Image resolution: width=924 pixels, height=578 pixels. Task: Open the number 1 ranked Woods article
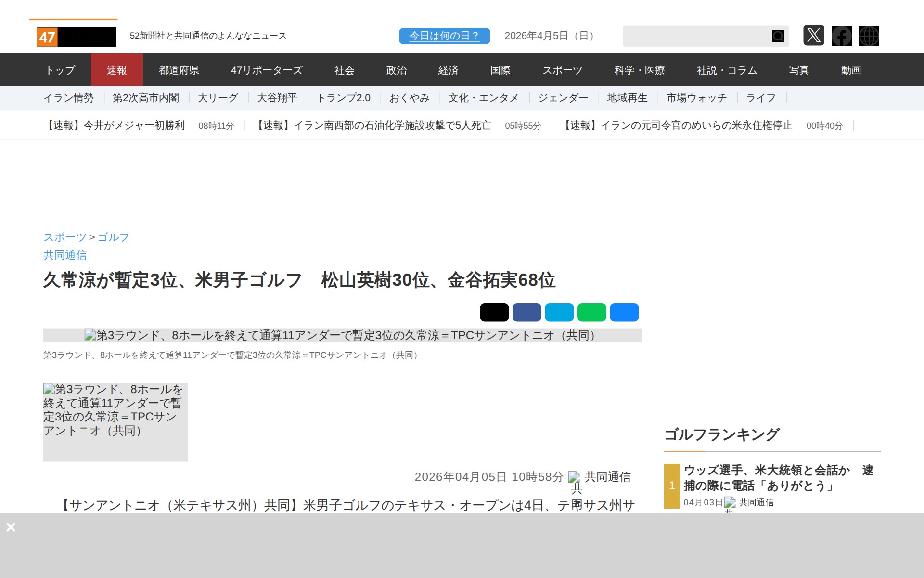[778, 478]
